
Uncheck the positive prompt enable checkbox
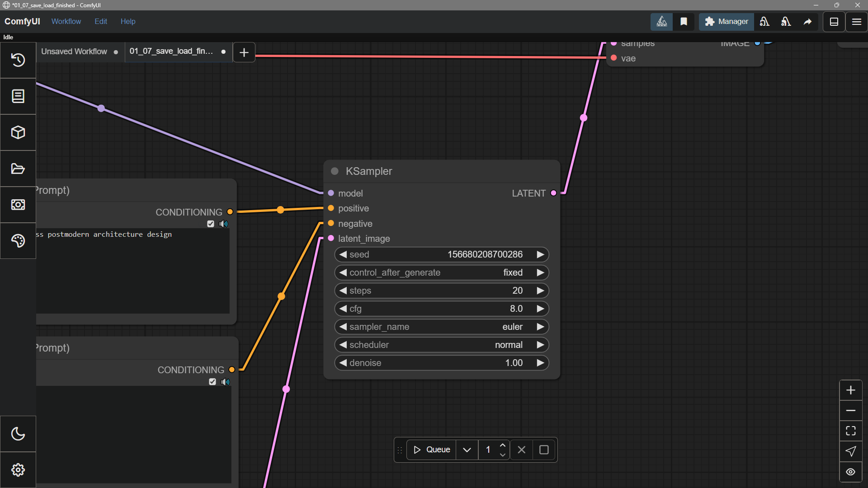pos(211,224)
